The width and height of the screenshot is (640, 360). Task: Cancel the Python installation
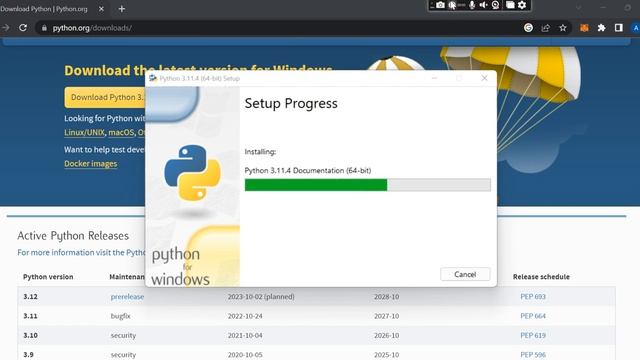point(465,274)
